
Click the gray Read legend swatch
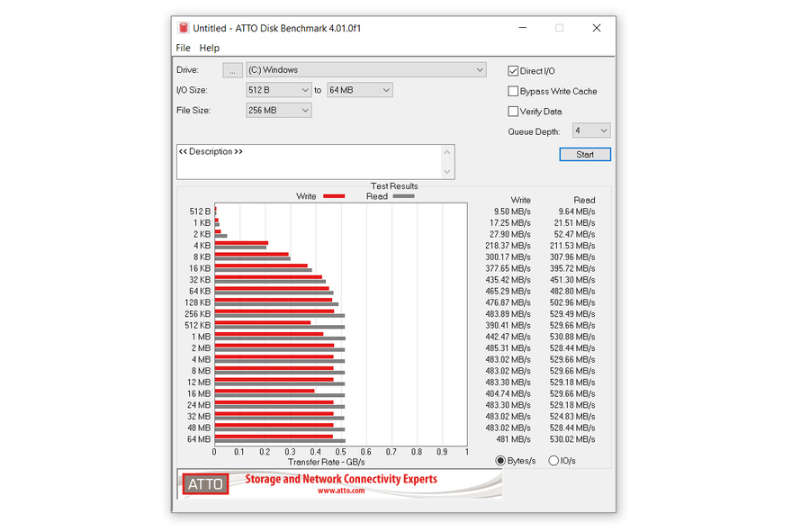[403, 196]
